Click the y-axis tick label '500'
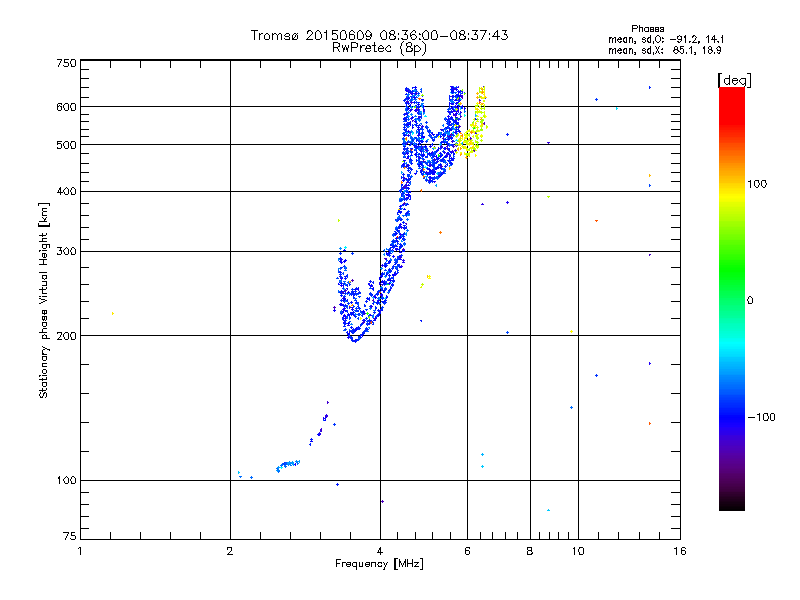The image size is (800, 600). tap(66, 145)
